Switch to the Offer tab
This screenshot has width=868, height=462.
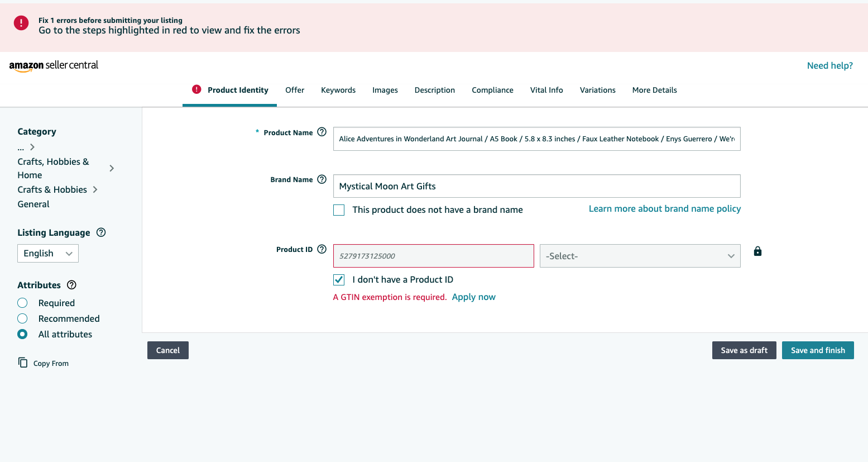[295, 90]
